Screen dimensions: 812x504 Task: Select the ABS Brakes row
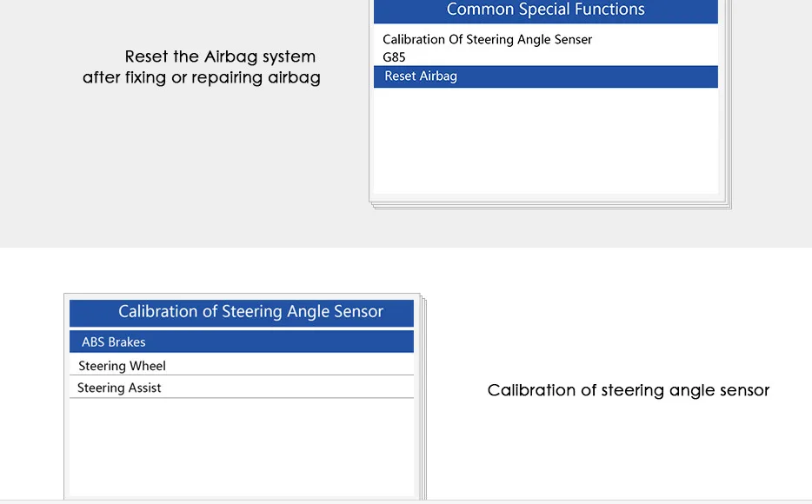click(242, 342)
